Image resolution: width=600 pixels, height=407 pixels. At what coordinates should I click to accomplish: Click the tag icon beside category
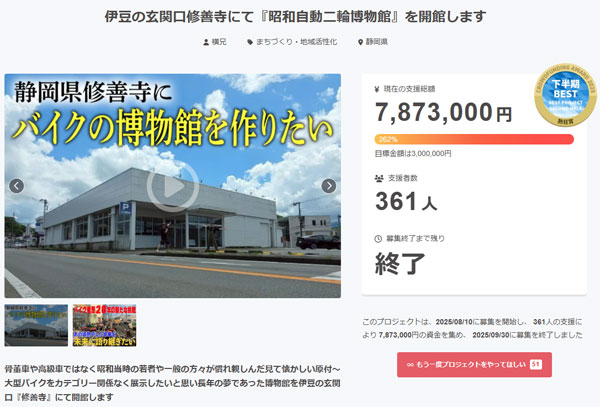point(250,42)
